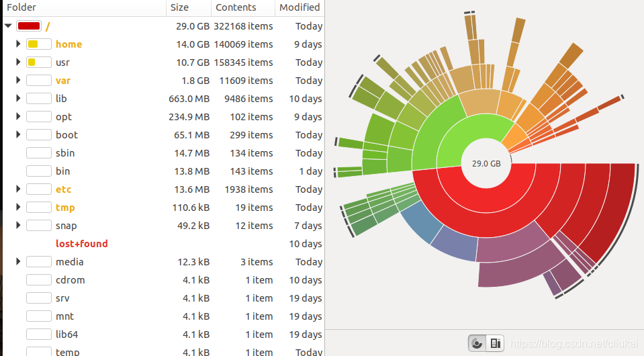This screenshot has height=356, width=644.
Task: Select the opt folder row
Action: (x=163, y=117)
